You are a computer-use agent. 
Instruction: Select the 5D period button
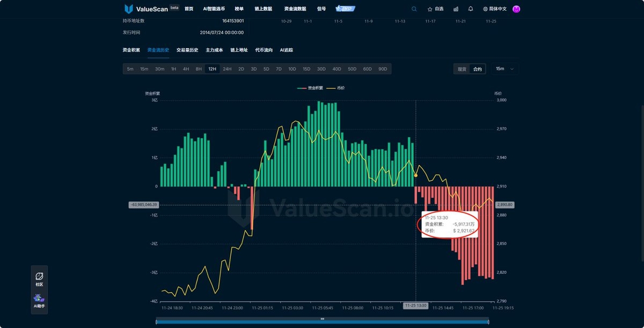click(266, 69)
